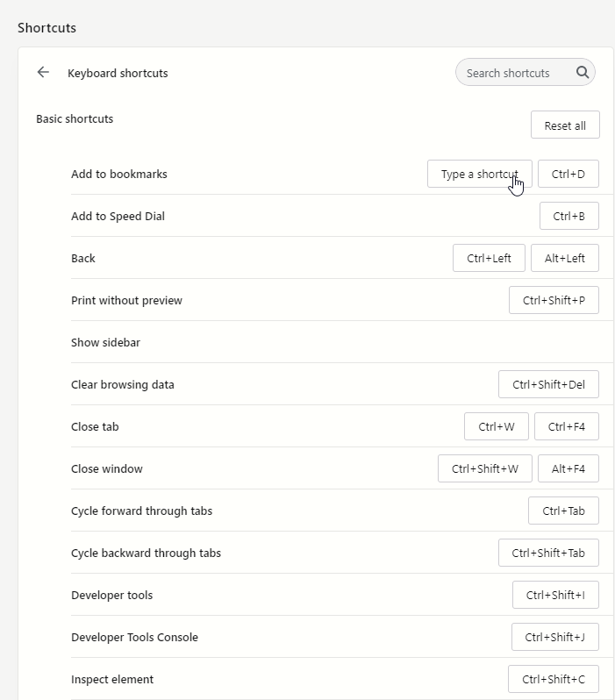The height and width of the screenshot is (700, 615).
Task: Click the back arrow beside Keyboard shortcuts
Action: coord(43,72)
